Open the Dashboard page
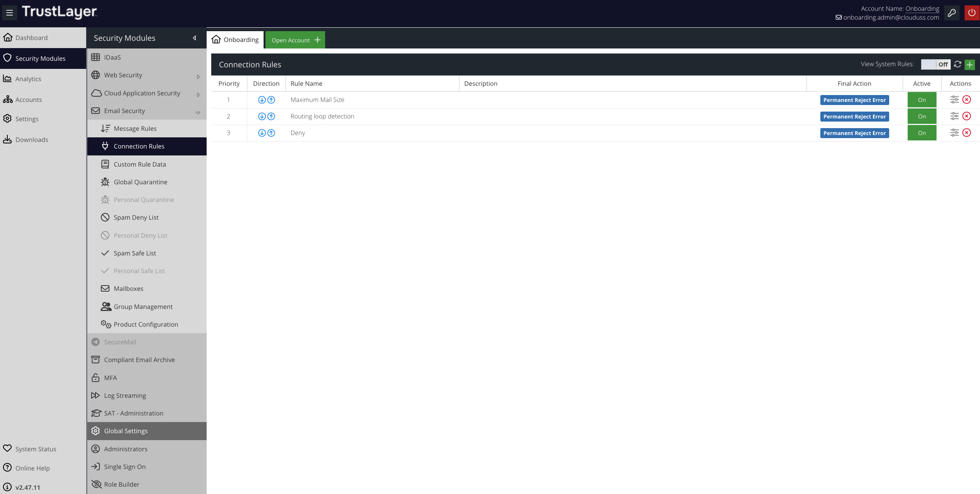The height and width of the screenshot is (494, 980). click(43, 38)
